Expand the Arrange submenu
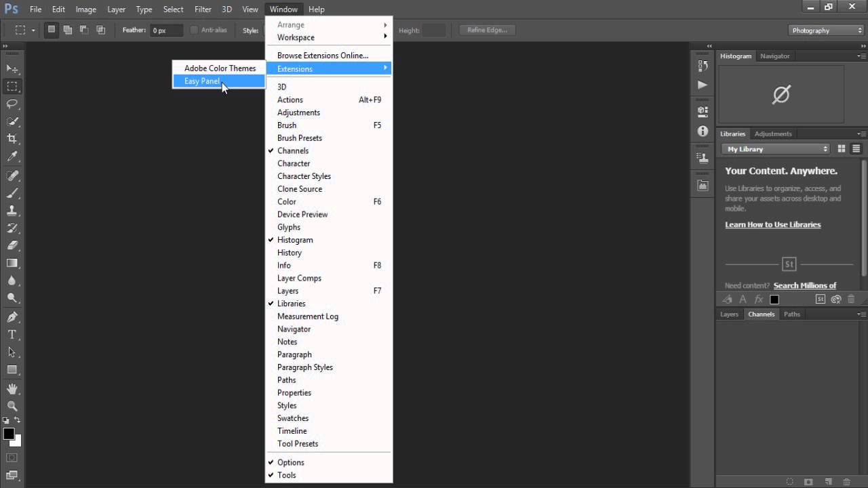The width and height of the screenshot is (868, 488). click(328, 24)
